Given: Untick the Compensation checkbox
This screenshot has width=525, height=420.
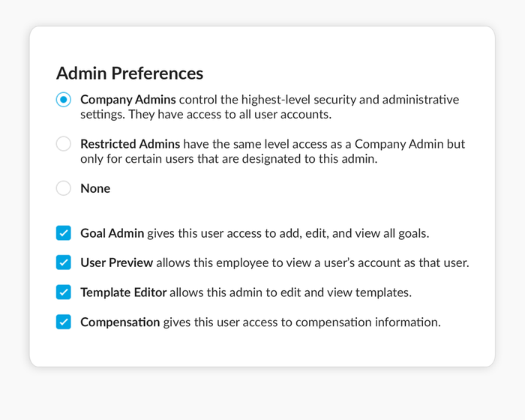Looking at the screenshot, I should (x=64, y=322).
